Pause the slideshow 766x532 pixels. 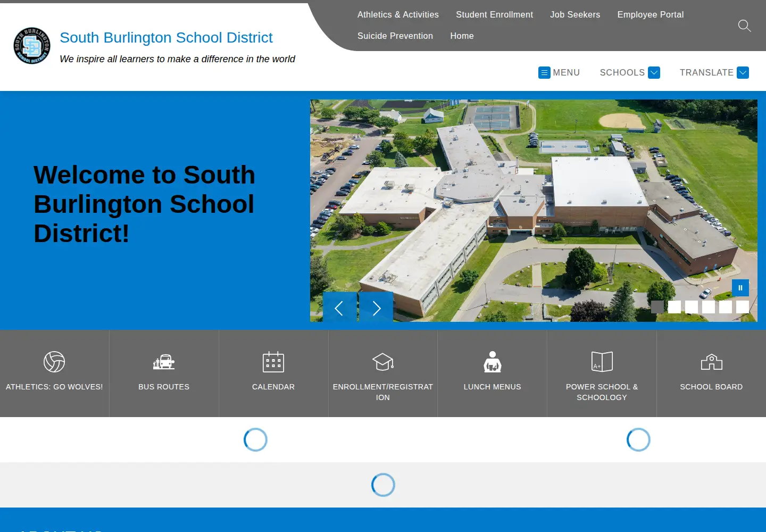(740, 288)
